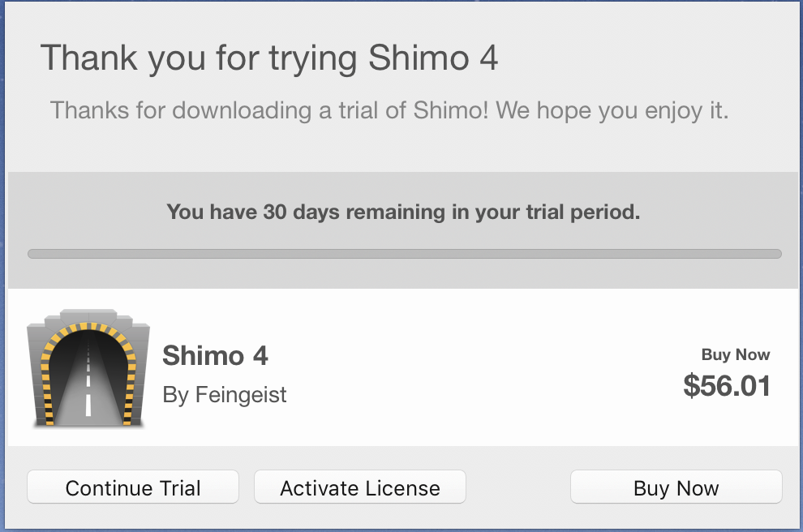Click the Thank you for trying Shimo 4 heading
Image resolution: width=803 pixels, height=532 pixels.
pos(268,58)
